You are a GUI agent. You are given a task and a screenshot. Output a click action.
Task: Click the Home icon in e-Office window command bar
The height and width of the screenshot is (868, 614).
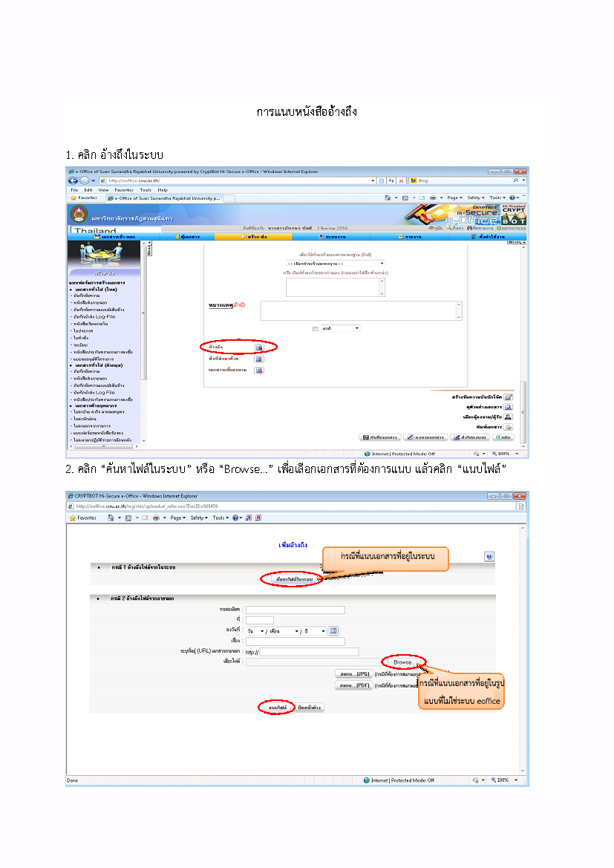pyautogui.click(x=388, y=198)
